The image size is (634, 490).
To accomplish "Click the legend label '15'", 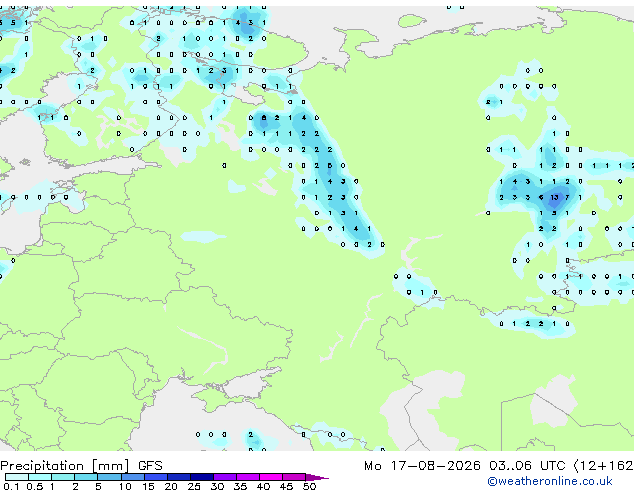I will pyautogui.click(x=148, y=486).
